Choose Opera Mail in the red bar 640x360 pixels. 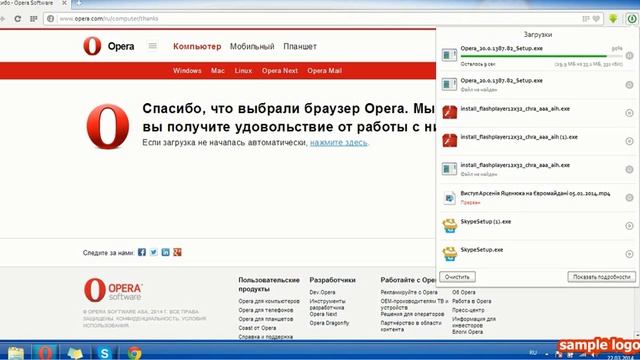(x=324, y=71)
